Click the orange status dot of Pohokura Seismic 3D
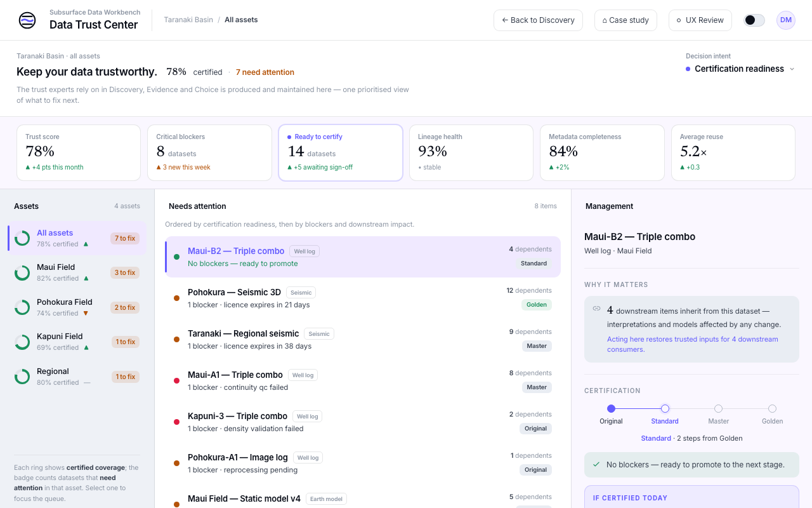The height and width of the screenshot is (508, 812). click(x=176, y=298)
